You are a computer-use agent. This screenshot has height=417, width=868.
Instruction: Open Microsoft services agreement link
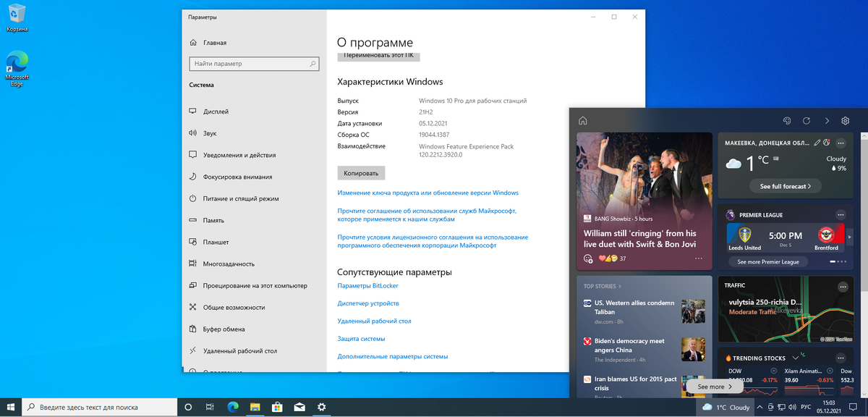point(427,214)
